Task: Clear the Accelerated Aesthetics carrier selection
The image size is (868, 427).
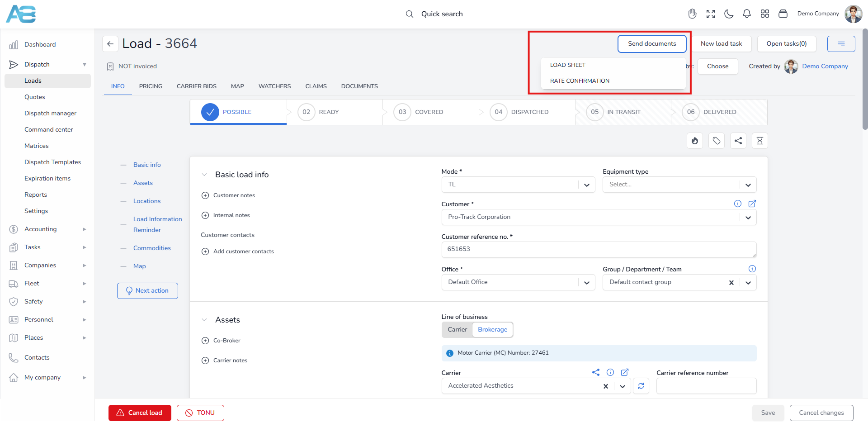Action: tap(606, 386)
